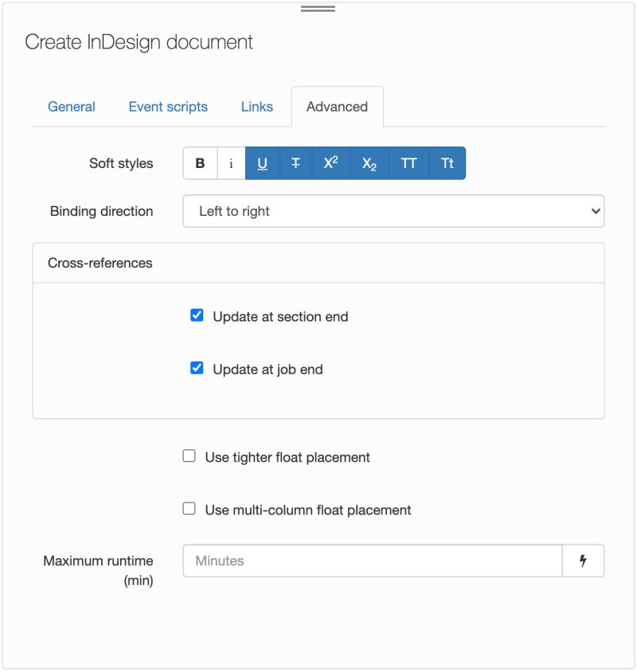The image size is (637, 672).
Task: Toggle the All Caps (TT) style button
Action: tap(408, 163)
